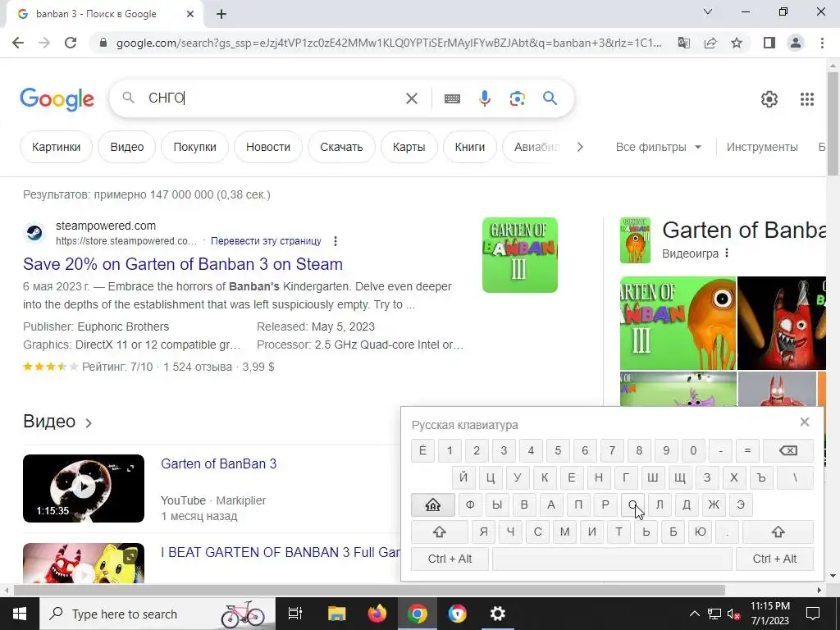The height and width of the screenshot is (630, 840).
Task: Click left Ctrl + Alt key
Action: click(450, 559)
